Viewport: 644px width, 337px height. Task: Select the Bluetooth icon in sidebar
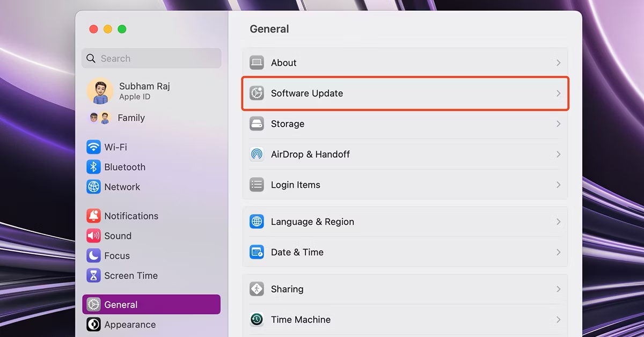93,167
